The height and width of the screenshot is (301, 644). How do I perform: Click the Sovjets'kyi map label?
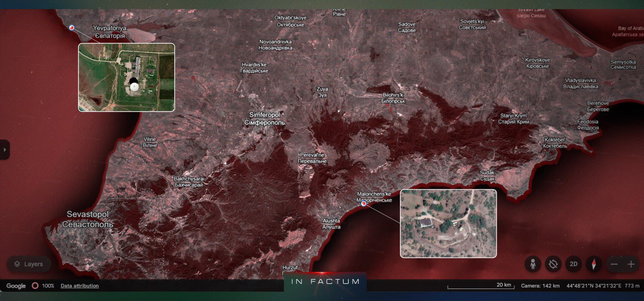click(x=472, y=24)
